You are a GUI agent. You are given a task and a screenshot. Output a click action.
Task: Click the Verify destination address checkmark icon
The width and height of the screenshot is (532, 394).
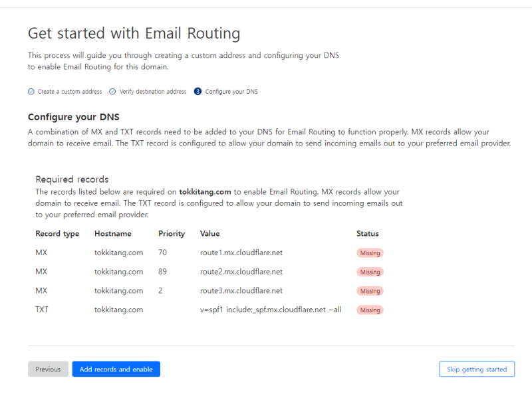[113, 92]
